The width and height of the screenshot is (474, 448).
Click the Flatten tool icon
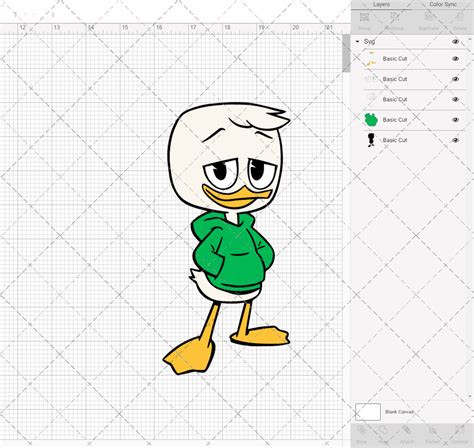point(433,431)
